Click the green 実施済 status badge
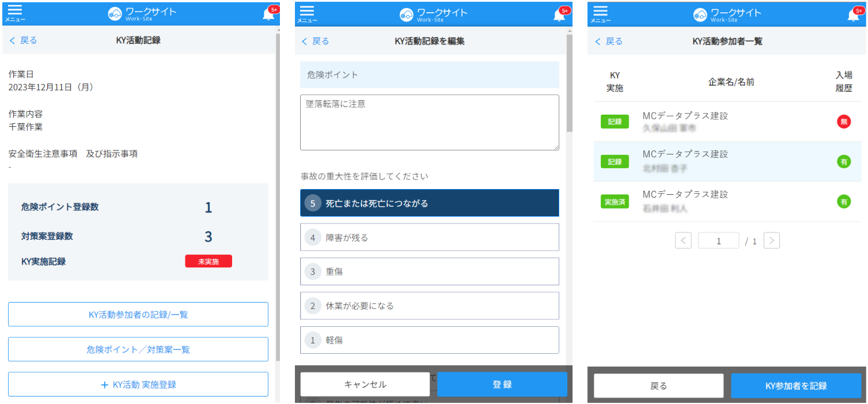 point(615,202)
